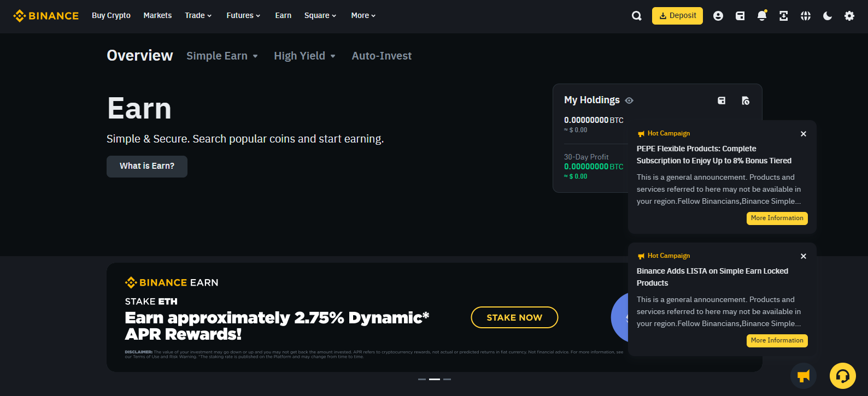This screenshot has height=396, width=868.
Task: Open the app download QR icon
Action: point(784,16)
